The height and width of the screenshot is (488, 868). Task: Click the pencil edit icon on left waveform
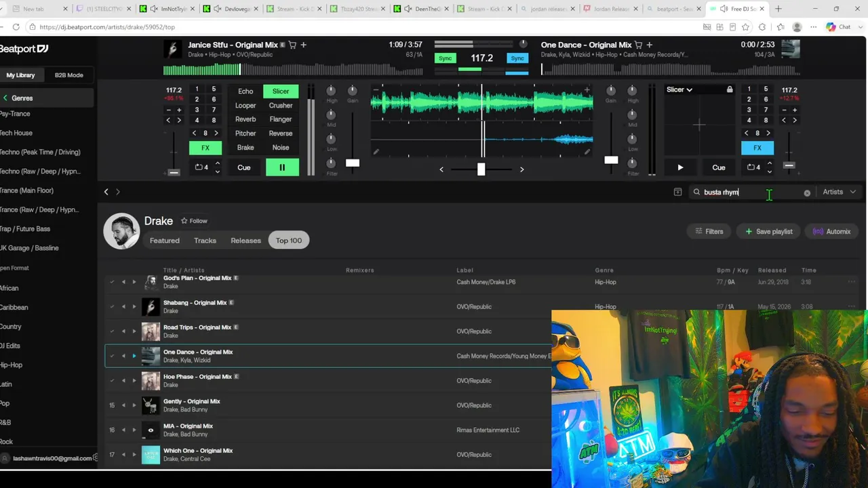click(376, 152)
